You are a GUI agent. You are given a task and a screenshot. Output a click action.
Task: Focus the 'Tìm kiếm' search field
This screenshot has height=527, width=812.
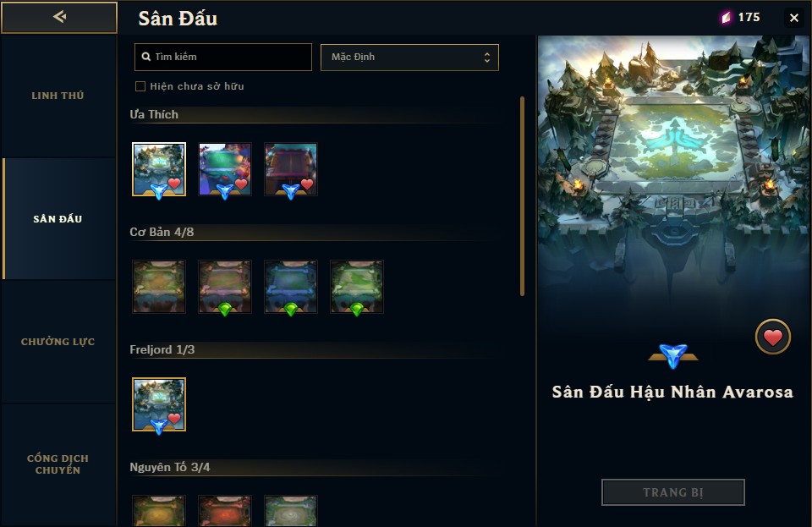click(223, 57)
